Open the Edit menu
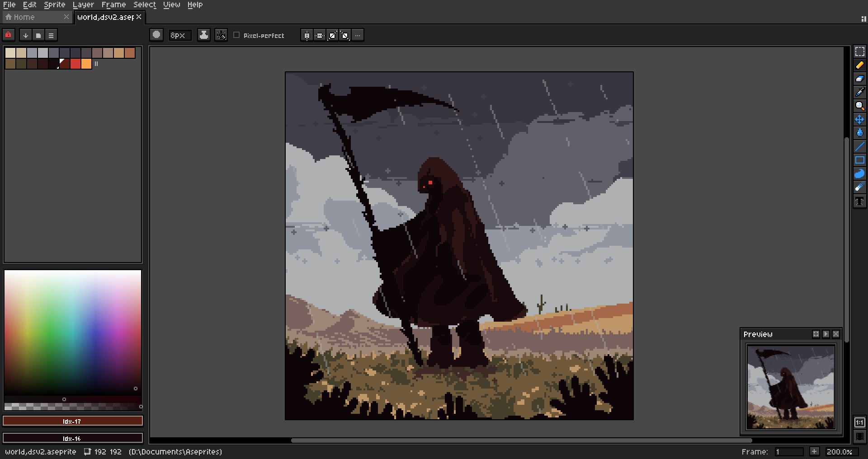Image resolution: width=868 pixels, height=459 pixels. (30, 5)
